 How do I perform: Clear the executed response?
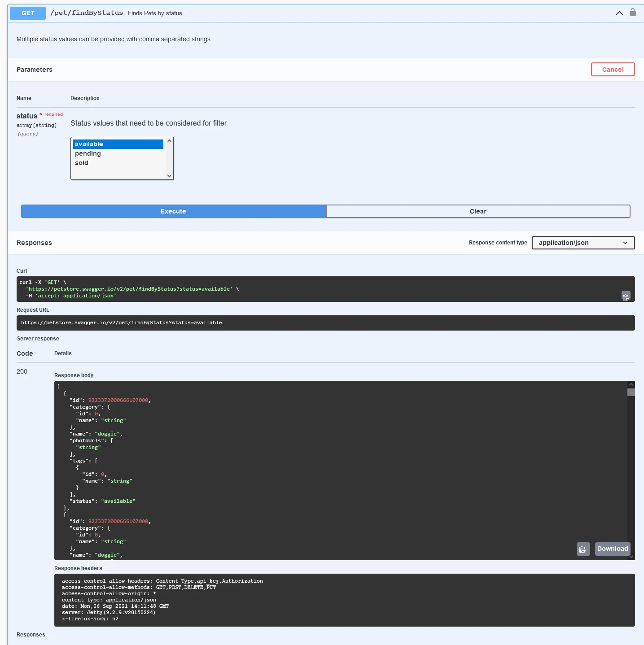pos(478,211)
